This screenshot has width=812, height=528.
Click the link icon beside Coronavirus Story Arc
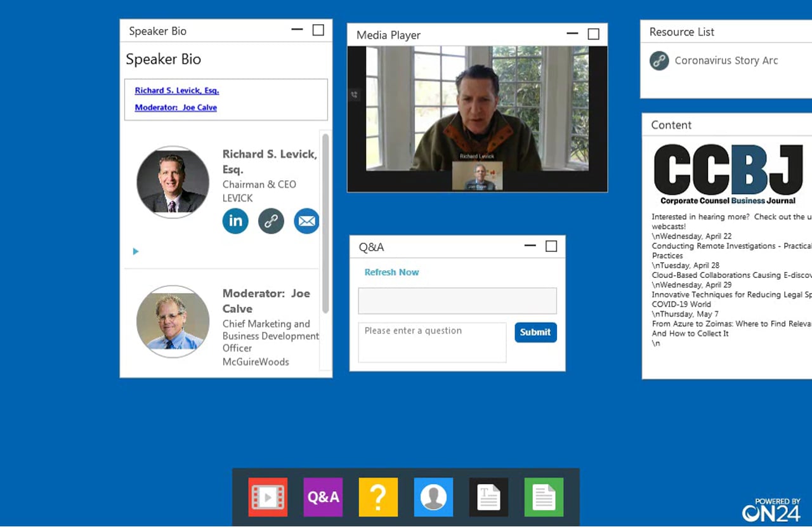coord(659,61)
